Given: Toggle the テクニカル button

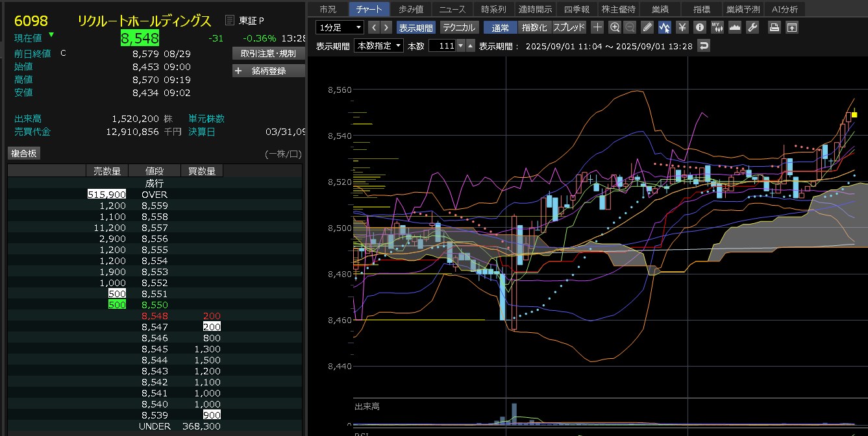Looking at the screenshot, I should point(460,27).
